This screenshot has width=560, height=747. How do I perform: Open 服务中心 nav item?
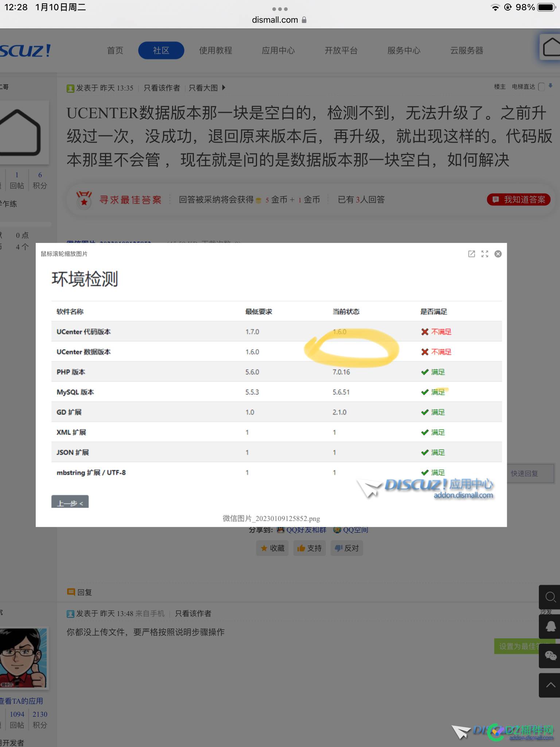(404, 50)
